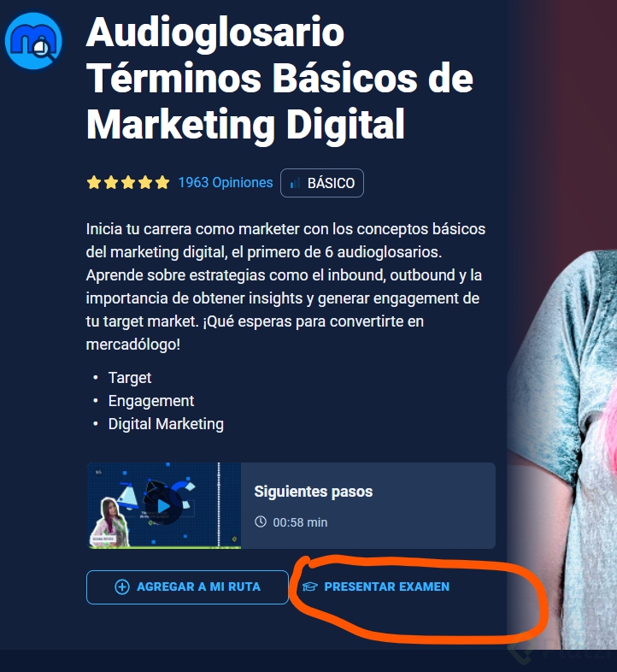
Task: Click the clock icon beside 00:58 min
Action: pyautogui.click(x=261, y=522)
